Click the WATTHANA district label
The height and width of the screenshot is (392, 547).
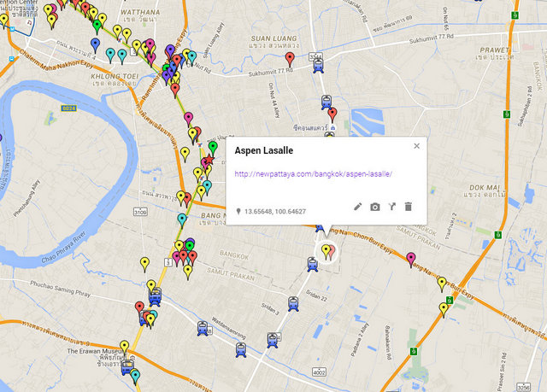140,12
